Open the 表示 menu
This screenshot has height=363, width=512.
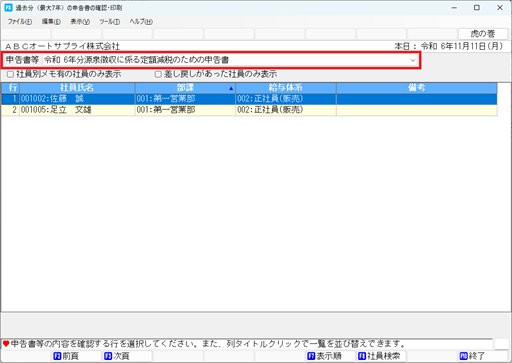coord(80,22)
